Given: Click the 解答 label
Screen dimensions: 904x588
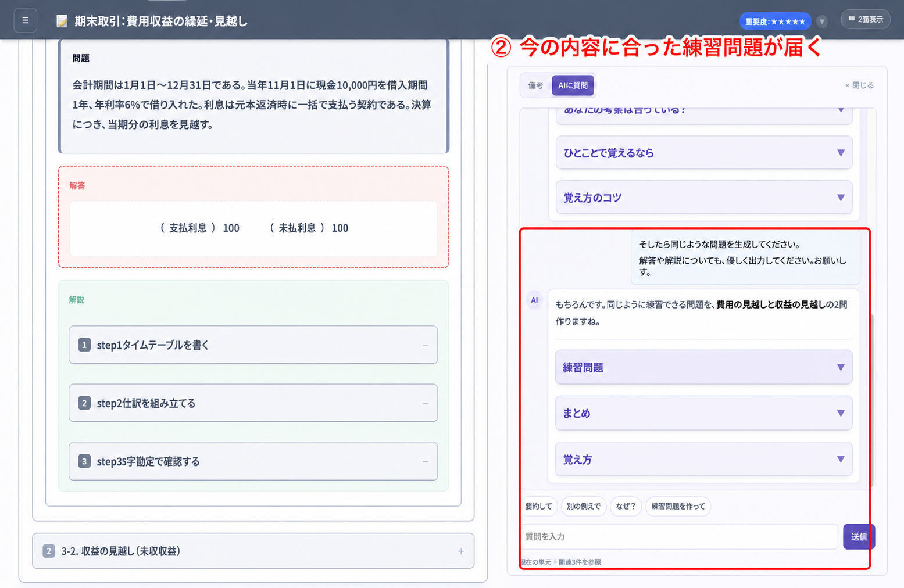Looking at the screenshot, I should [77, 186].
